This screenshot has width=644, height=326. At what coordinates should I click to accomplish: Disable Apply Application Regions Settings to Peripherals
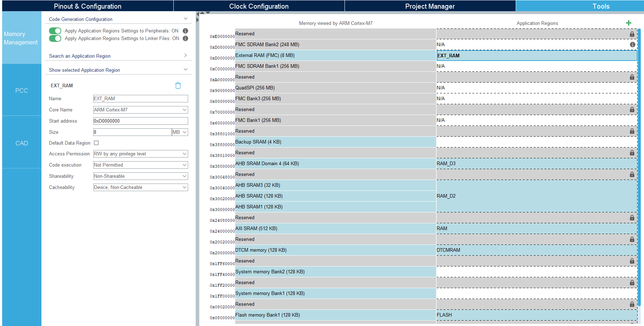55,31
